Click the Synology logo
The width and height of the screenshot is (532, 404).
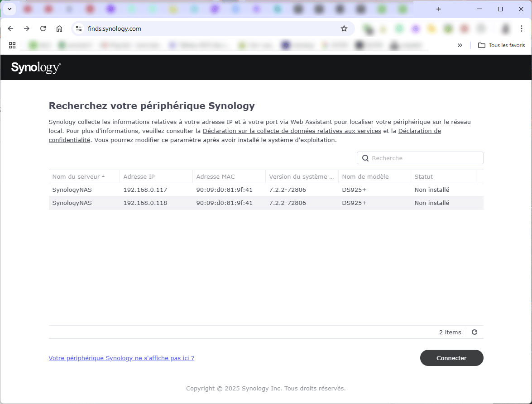(36, 67)
